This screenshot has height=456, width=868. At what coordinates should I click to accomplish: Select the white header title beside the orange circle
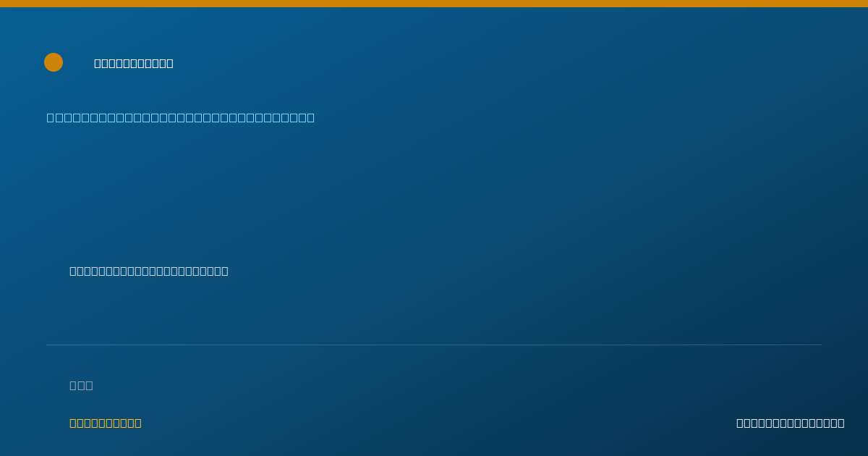click(x=134, y=63)
